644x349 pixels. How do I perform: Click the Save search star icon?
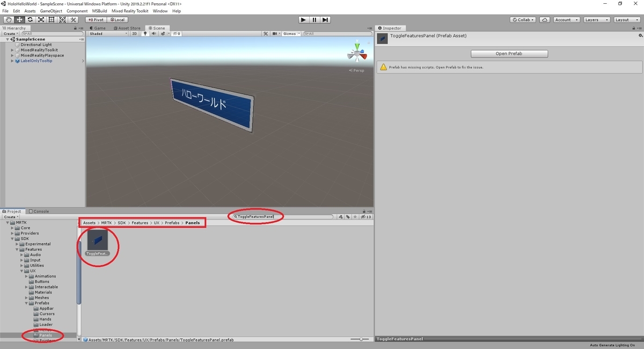tap(355, 217)
